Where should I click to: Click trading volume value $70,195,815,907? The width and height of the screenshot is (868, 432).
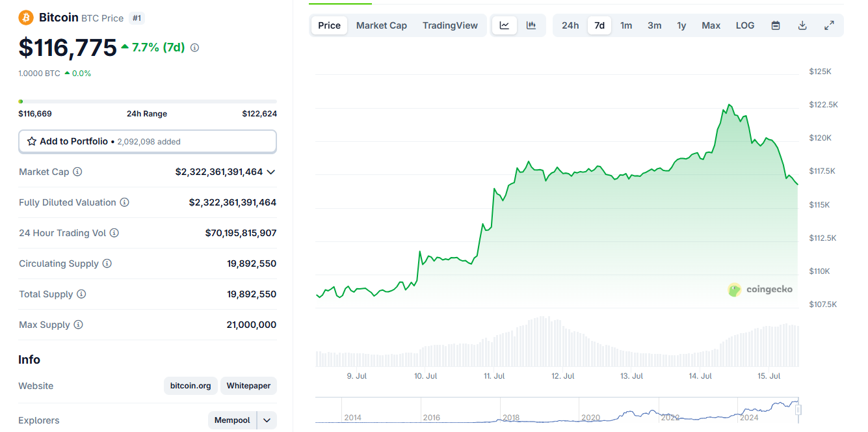tap(241, 233)
